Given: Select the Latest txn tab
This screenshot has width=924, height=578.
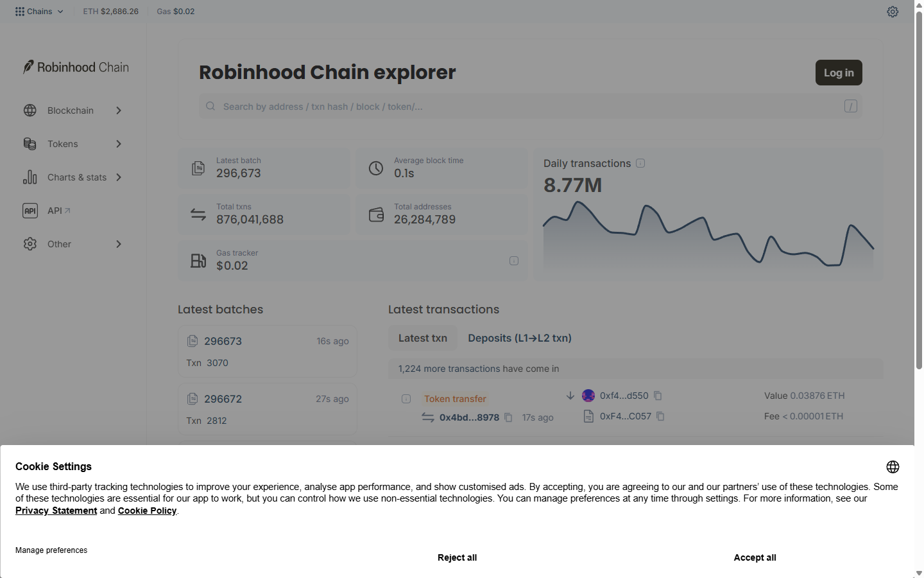Looking at the screenshot, I should tap(423, 338).
